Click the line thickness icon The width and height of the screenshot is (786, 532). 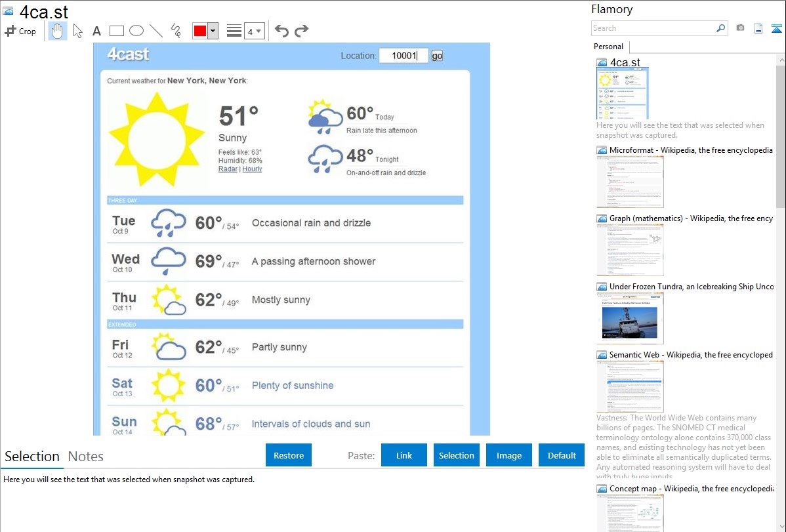click(234, 31)
